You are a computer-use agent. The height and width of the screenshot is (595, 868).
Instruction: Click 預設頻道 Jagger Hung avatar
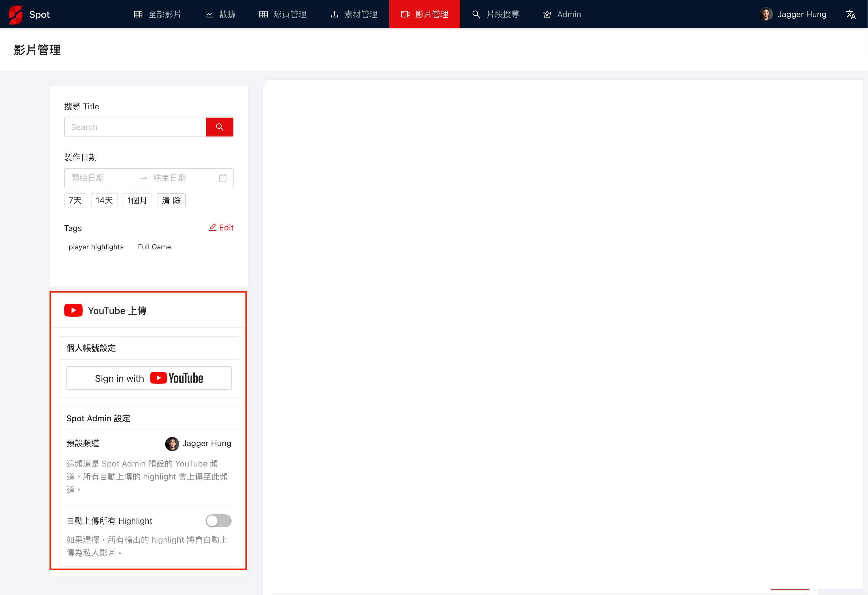pyautogui.click(x=172, y=444)
